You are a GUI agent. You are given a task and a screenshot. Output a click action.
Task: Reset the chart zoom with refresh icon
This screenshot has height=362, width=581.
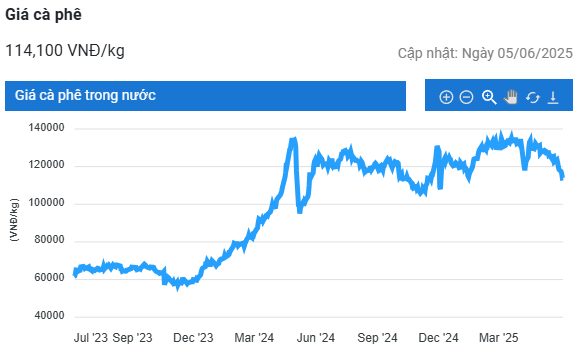[x=533, y=97]
